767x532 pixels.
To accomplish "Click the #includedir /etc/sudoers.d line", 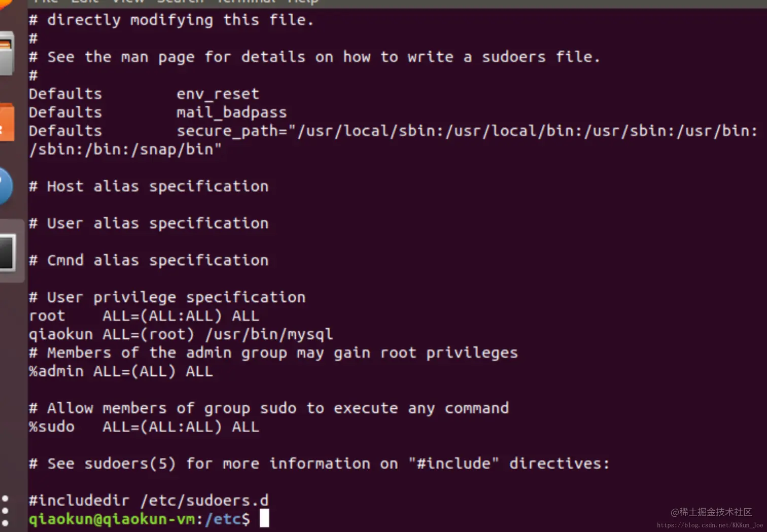I will coord(148,501).
